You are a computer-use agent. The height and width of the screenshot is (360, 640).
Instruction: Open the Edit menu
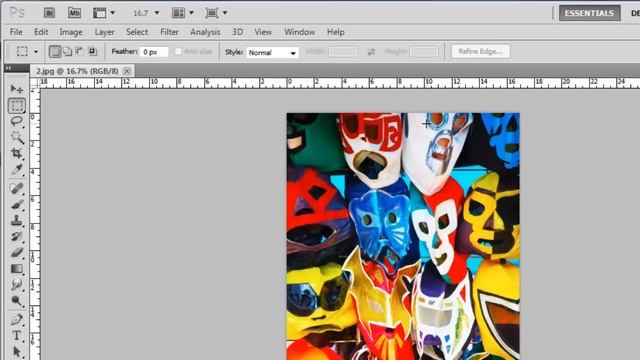point(41,32)
